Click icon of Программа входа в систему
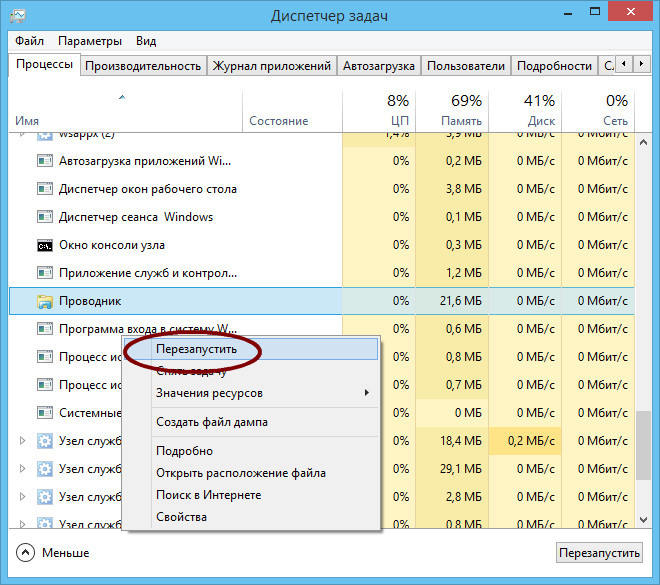The width and height of the screenshot is (660, 585). coord(45,329)
